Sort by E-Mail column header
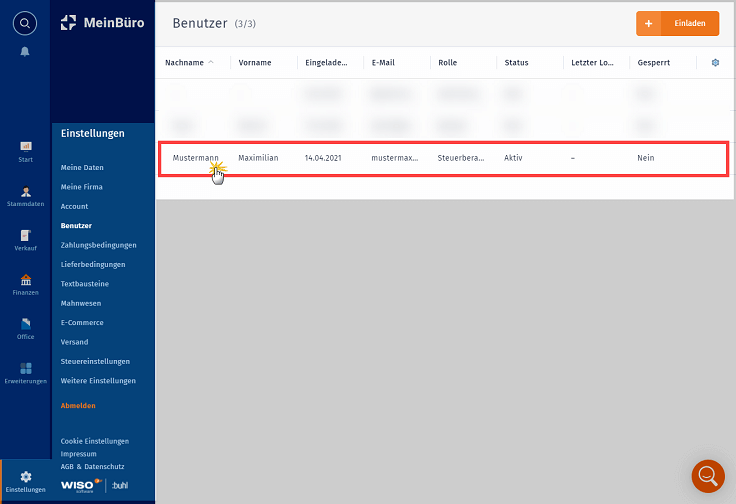Screen dimensions: 736x504 tap(383, 62)
